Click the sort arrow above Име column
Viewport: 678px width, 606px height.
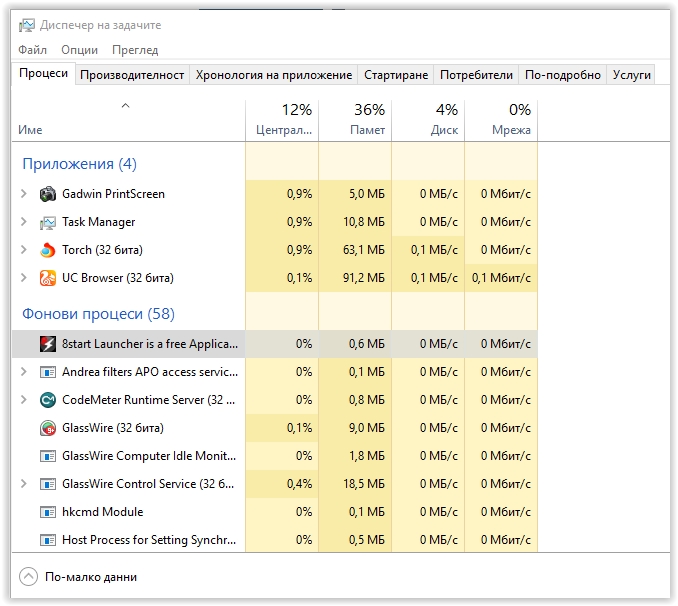[125, 105]
